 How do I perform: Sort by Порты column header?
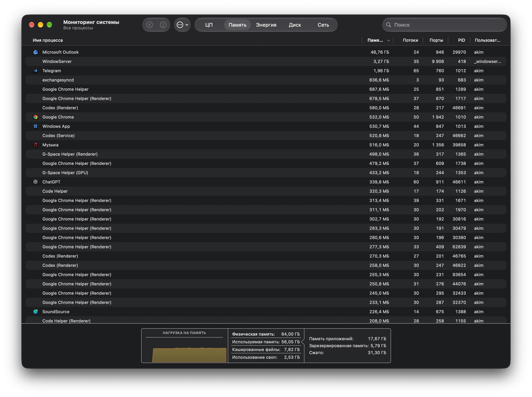(436, 40)
